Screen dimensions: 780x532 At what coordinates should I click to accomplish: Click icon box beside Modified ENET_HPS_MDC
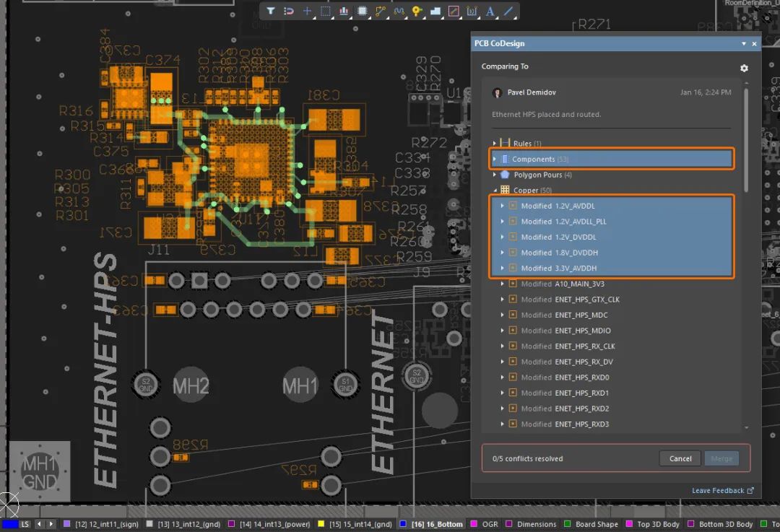point(513,315)
